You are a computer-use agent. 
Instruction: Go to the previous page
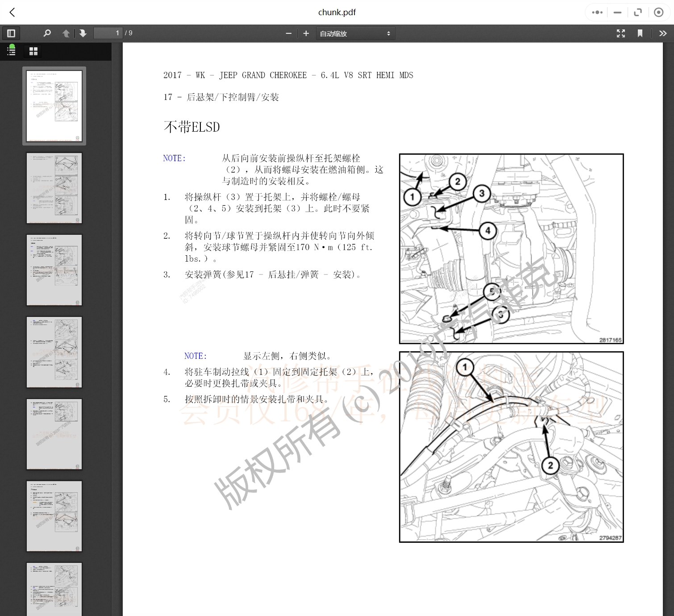66,33
